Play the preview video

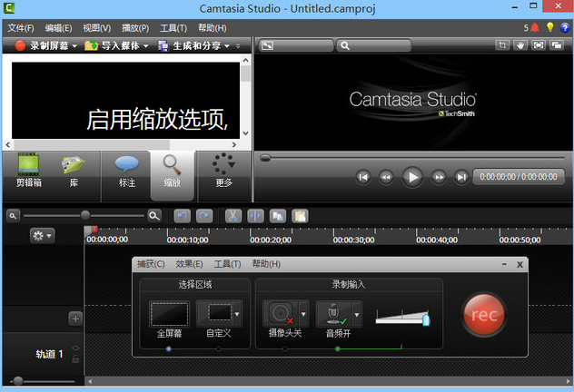tap(412, 177)
